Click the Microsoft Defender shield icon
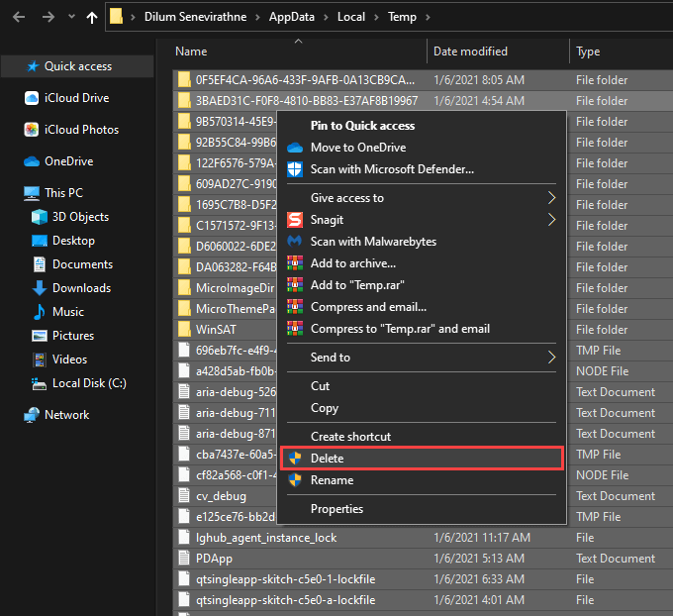The height and width of the screenshot is (616, 673). [294, 169]
